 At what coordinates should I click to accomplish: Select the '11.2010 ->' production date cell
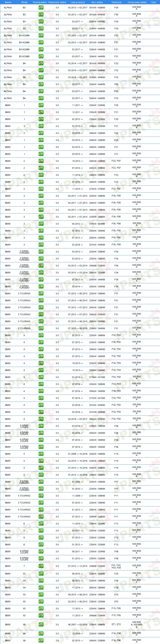pos(78,524)
